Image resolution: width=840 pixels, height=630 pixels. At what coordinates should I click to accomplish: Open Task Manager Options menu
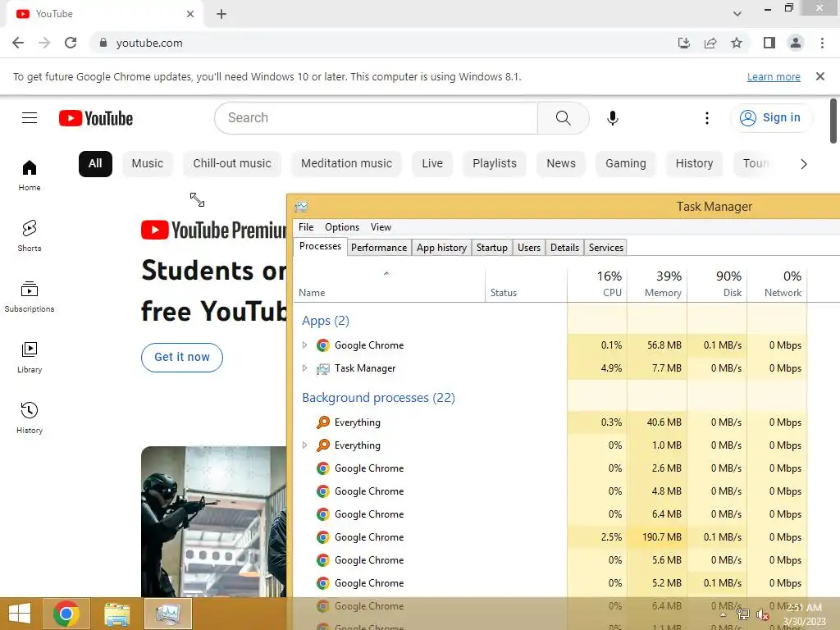coord(342,227)
